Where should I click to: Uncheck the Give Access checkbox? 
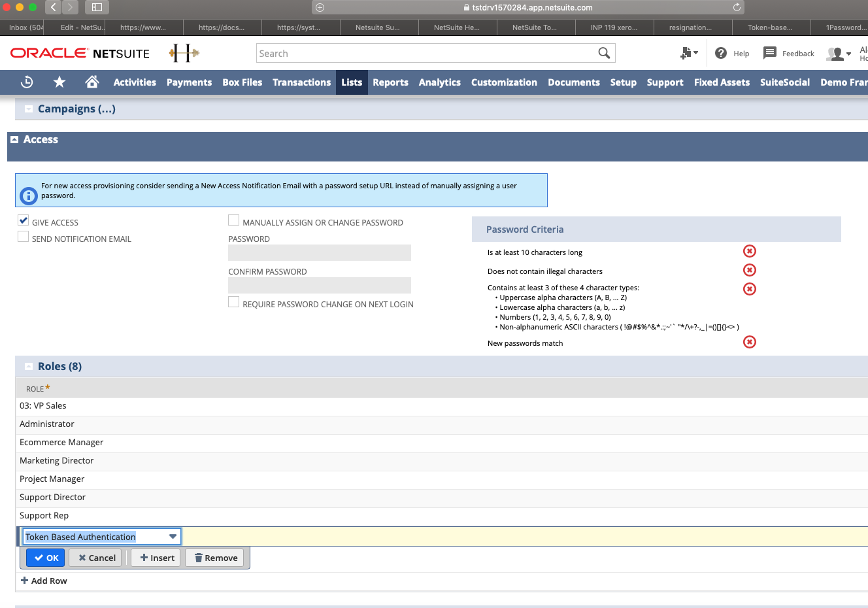coord(24,220)
